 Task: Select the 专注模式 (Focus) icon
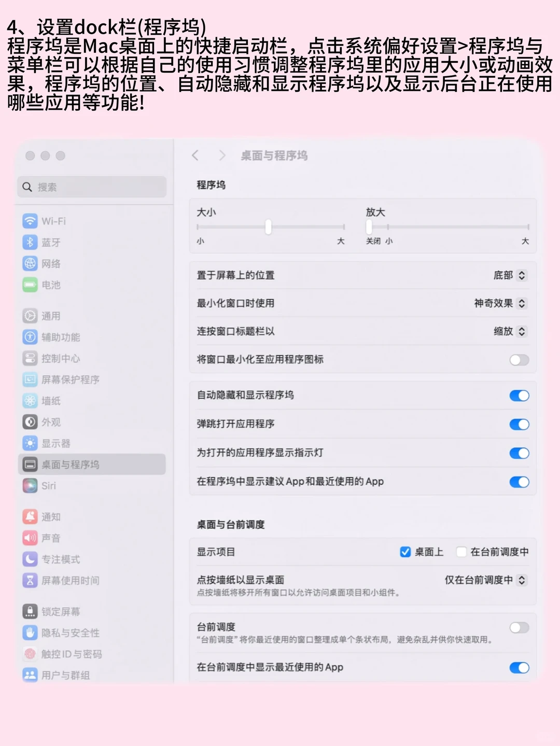pyautogui.click(x=30, y=559)
